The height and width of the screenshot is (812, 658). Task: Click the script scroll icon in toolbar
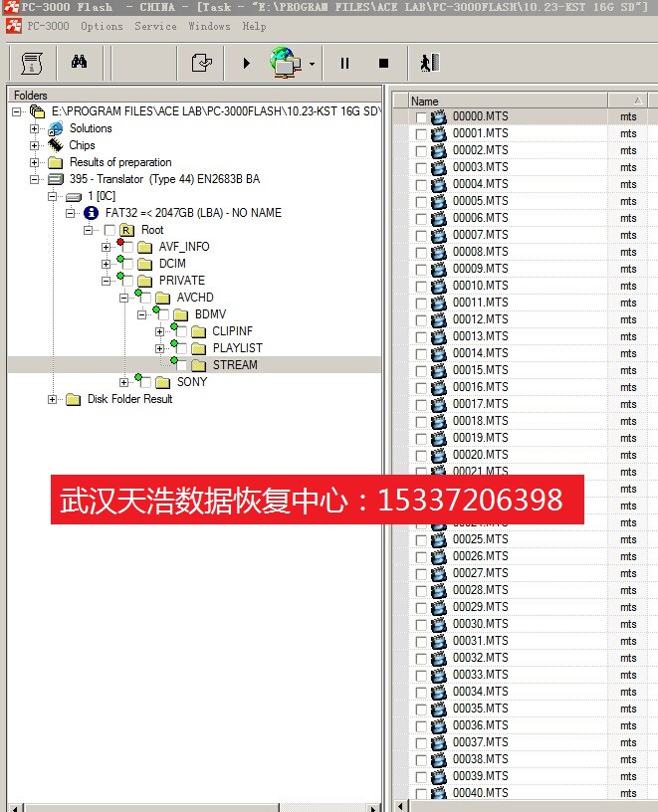(31, 63)
